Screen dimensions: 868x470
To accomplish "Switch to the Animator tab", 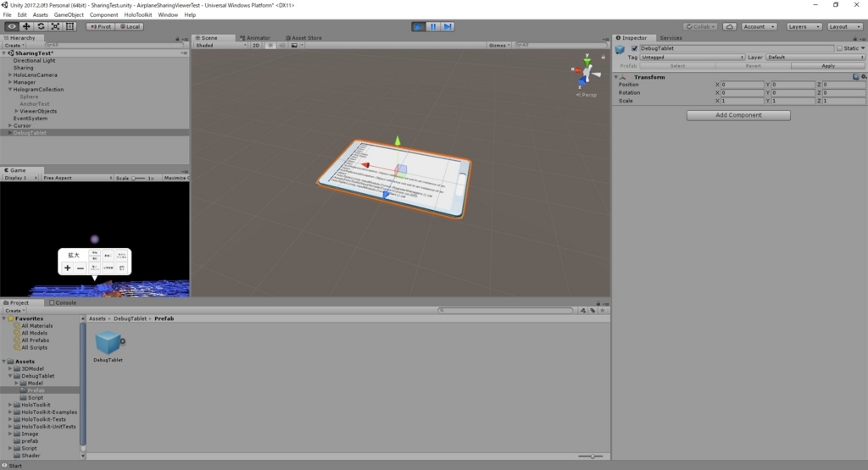I will point(255,38).
